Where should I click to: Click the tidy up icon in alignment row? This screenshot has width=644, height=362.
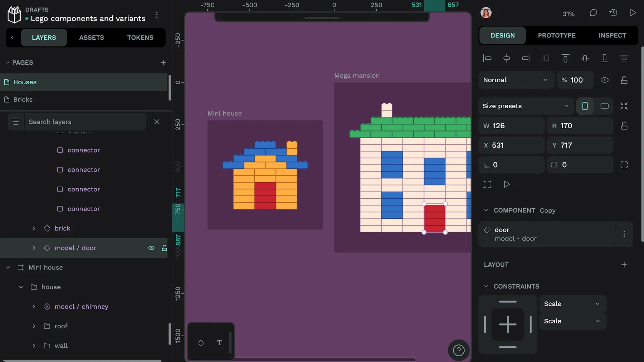click(624, 58)
